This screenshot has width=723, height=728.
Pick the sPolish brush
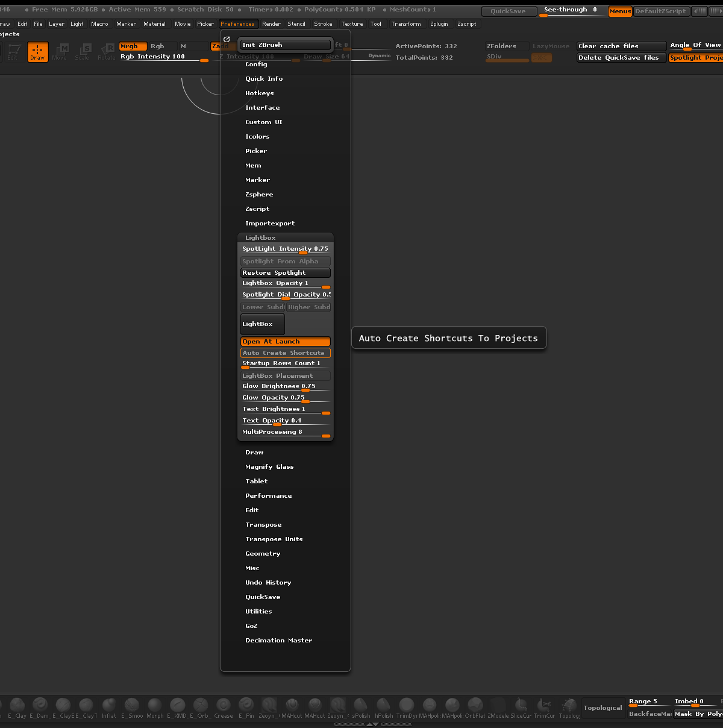[361, 708]
